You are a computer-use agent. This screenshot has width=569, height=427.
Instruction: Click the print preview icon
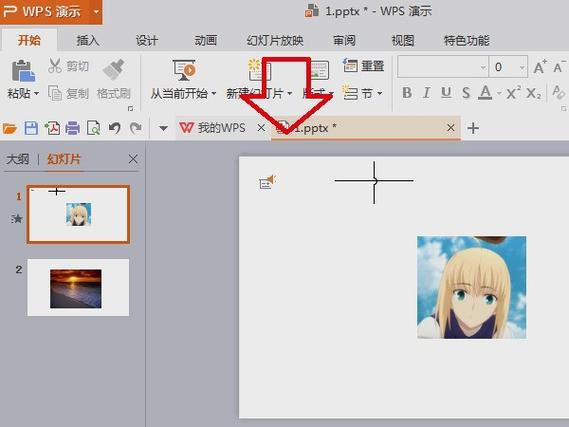pos(93,128)
